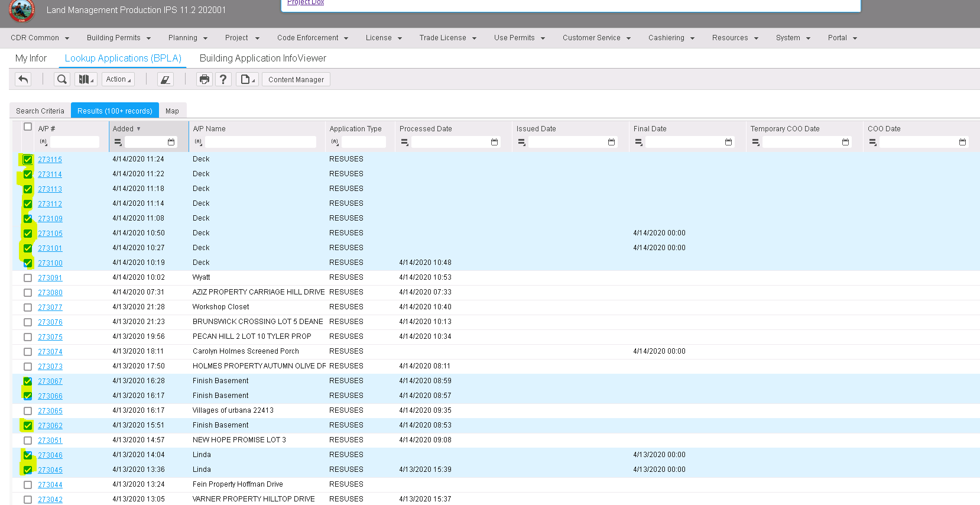This screenshot has height=505, width=980.
Task: Click the printer icon
Action: pos(205,79)
